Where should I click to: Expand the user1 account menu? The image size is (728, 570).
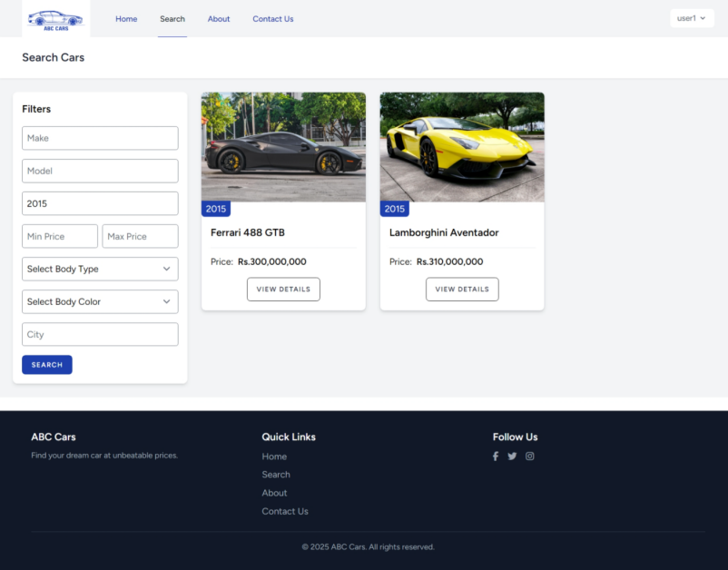coord(692,17)
